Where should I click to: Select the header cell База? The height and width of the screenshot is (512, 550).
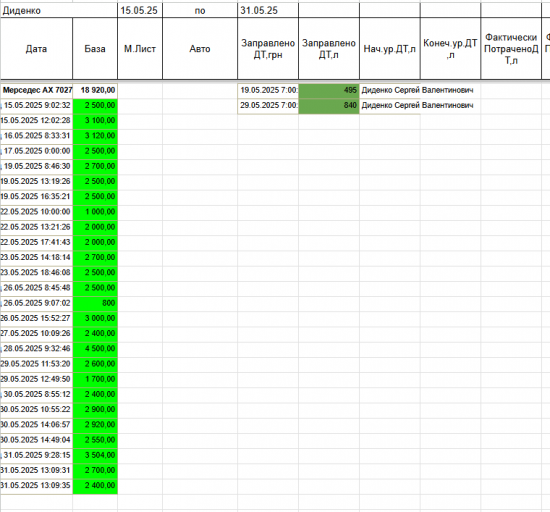point(95,49)
